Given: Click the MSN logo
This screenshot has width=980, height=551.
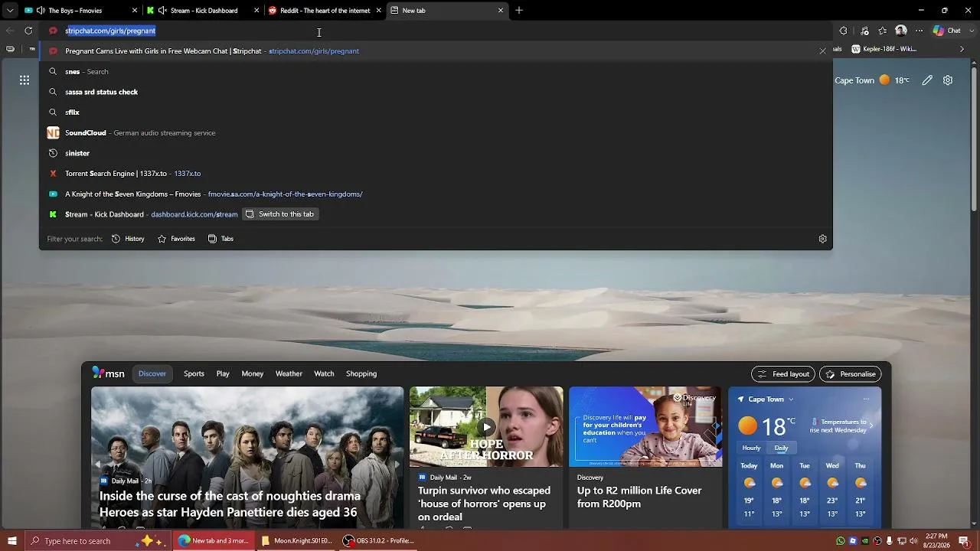Looking at the screenshot, I should (108, 373).
